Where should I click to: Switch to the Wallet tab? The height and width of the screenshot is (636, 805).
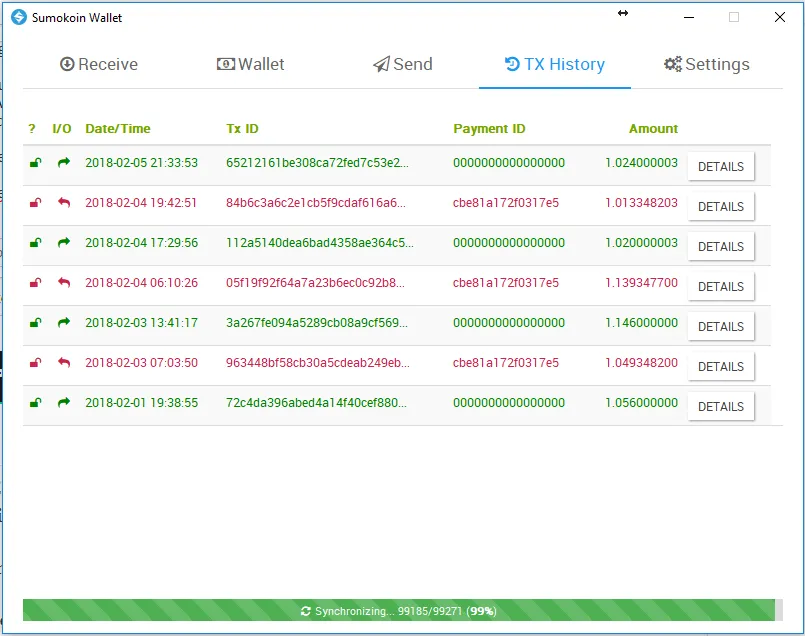pyautogui.click(x=251, y=64)
